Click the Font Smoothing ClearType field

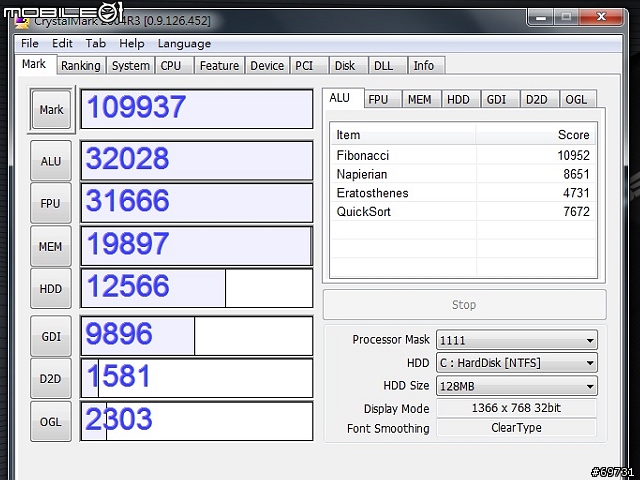[x=516, y=428]
